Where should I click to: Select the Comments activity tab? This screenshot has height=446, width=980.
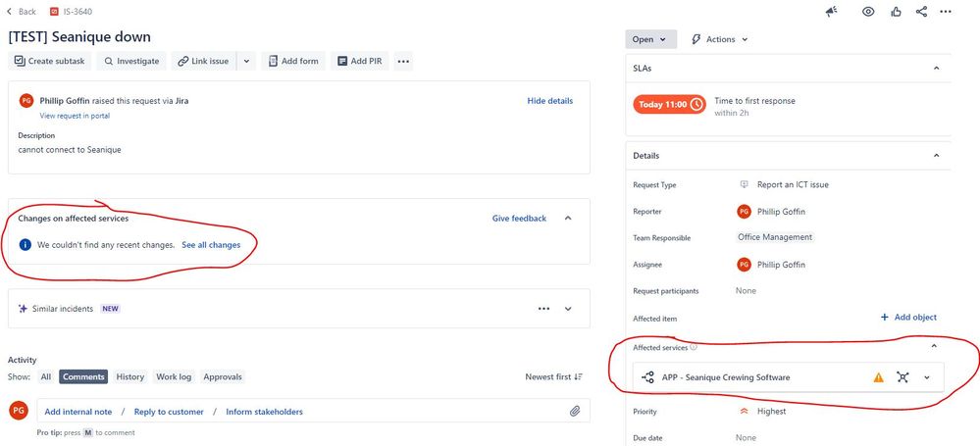coord(83,376)
